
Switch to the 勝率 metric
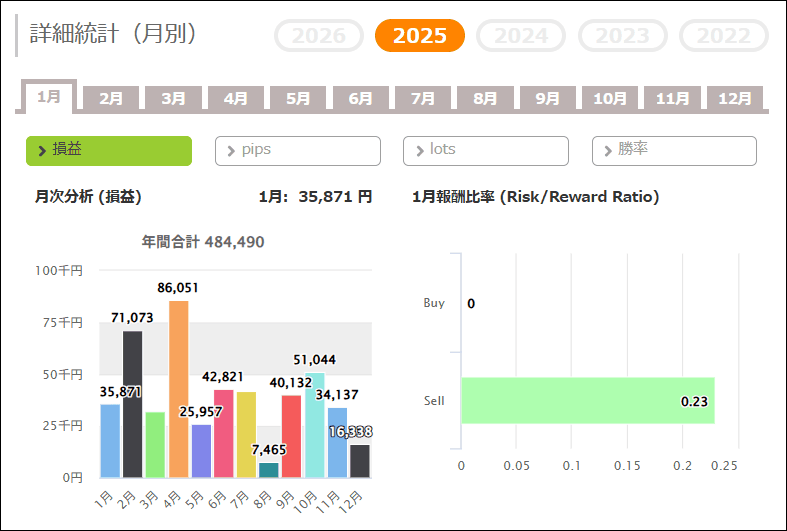click(674, 150)
